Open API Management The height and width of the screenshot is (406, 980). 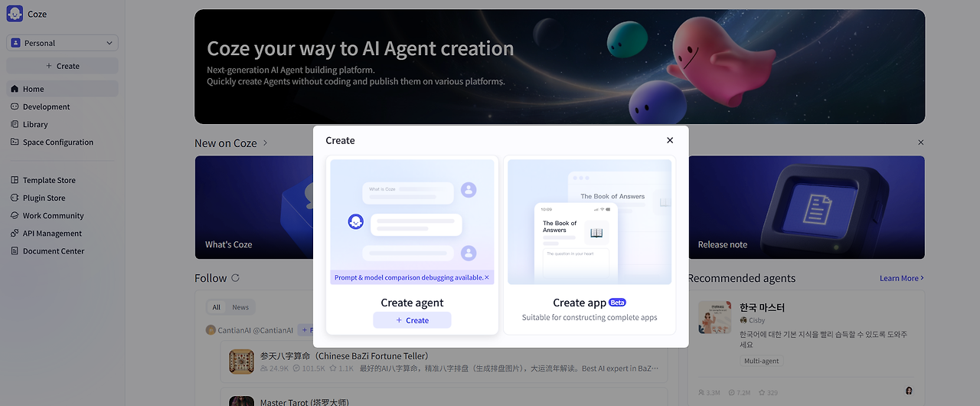pyautogui.click(x=63, y=233)
